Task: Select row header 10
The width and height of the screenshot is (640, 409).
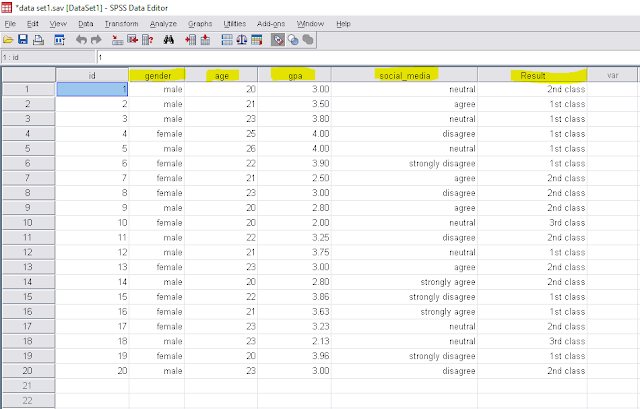Action: point(28,222)
